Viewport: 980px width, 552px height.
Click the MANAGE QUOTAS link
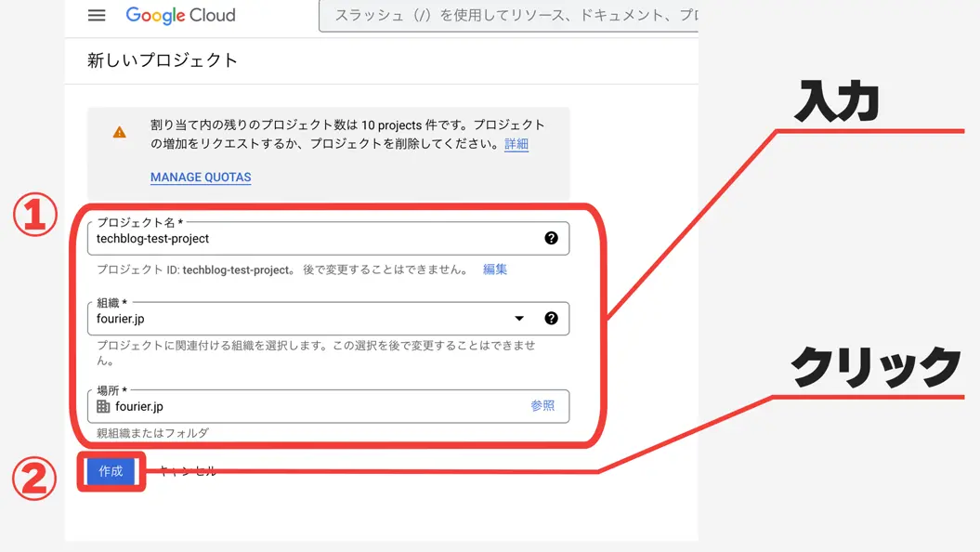click(x=201, y=177)
